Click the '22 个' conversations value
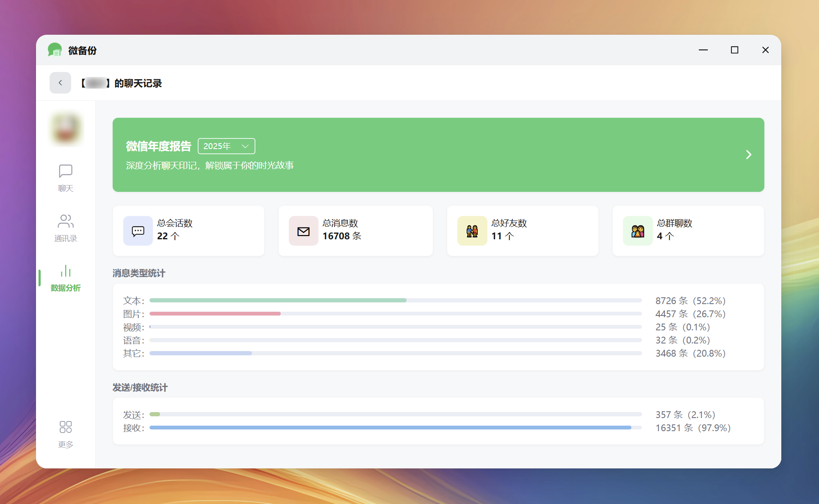819x504 pixels. pos(168,236)
